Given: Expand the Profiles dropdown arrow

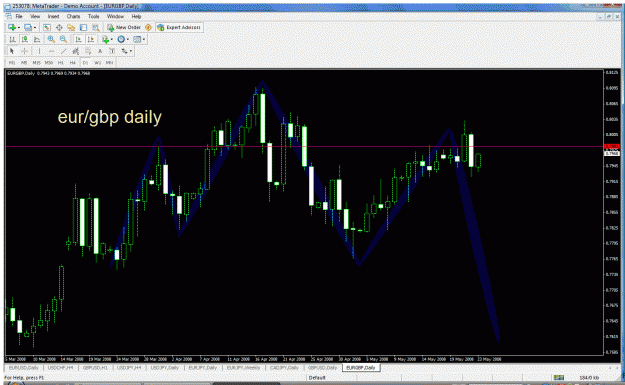Looking at the screenshot, I should [x=35, y=28].
